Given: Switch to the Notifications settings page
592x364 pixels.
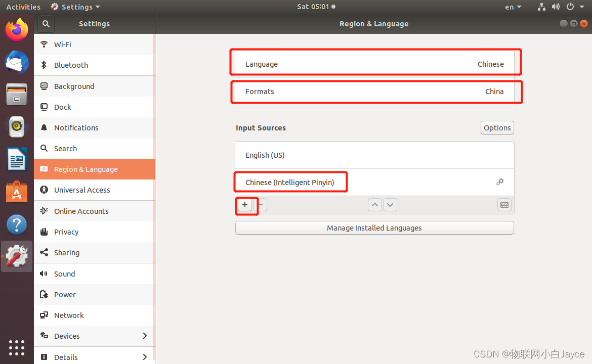Looking at the screenshot, I should (x=76, y=127).
